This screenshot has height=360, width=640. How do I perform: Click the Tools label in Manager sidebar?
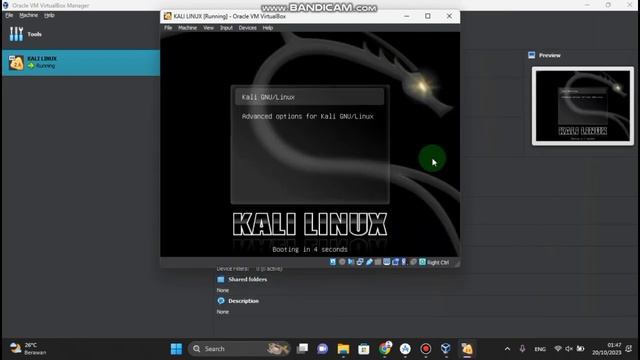[34, 34]
